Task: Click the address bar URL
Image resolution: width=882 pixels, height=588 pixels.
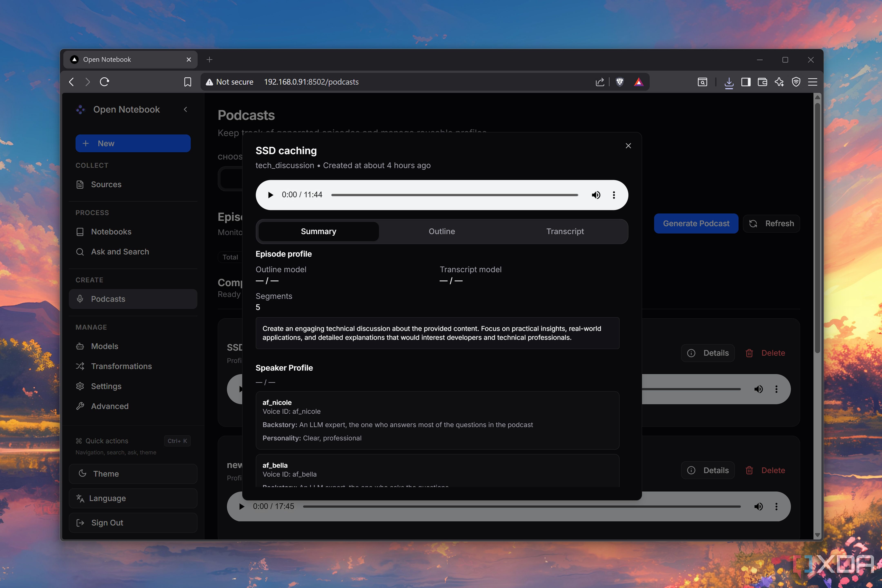Action: (x=311, y=82)
